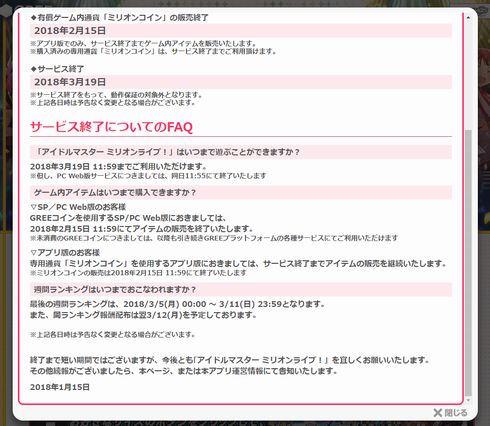490x426 pixels.
Task: Click the scrollbar down arrow
Action: pyautogui.click(x=468, y=400)
